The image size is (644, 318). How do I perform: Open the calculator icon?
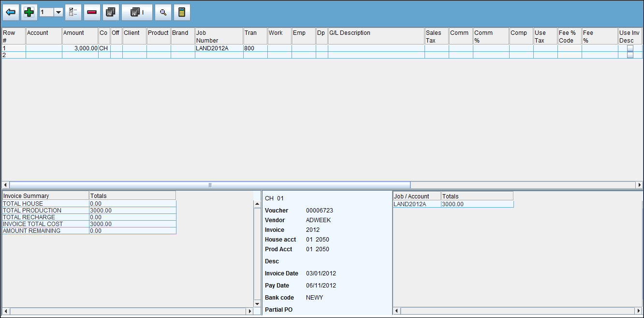click(182, 13)
